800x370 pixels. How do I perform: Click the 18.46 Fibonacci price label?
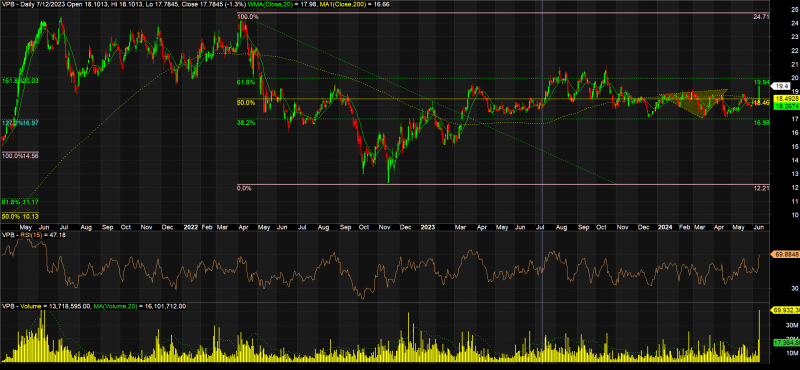point(761,103)
